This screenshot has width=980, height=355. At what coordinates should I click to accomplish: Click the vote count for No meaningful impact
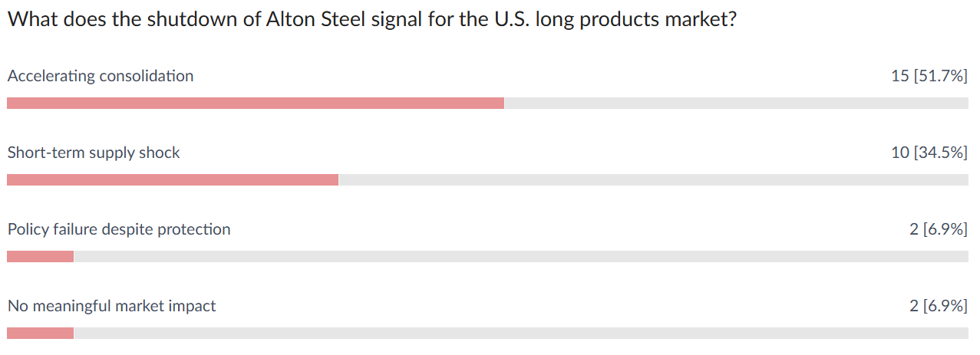[938, 306]
